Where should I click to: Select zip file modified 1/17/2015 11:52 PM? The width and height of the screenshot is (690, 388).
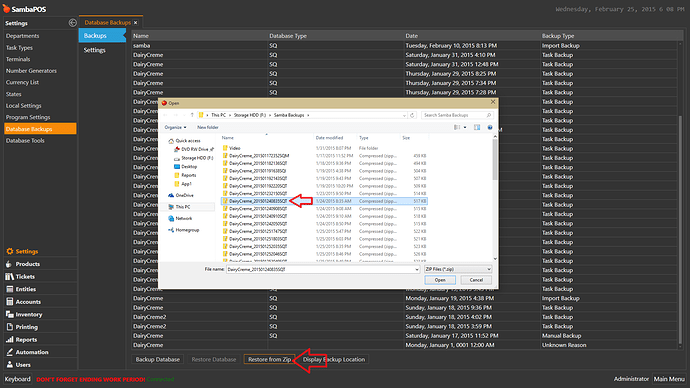point(324,156)
